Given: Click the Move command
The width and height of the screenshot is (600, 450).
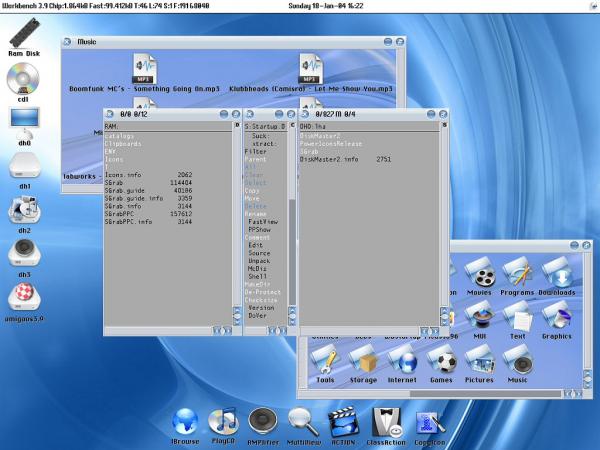Looking at the screenshot, I should 252,198.
